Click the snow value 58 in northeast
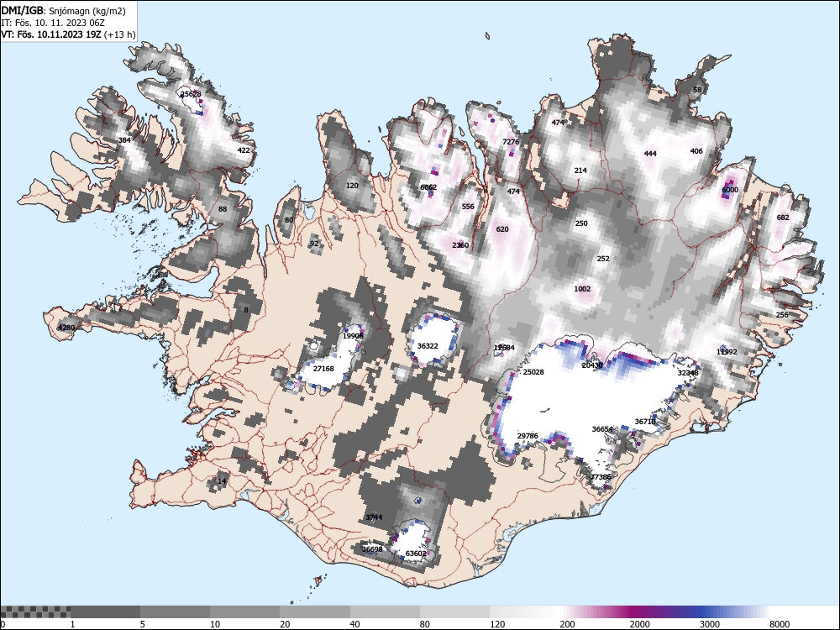Viewport: 840px width, 630px height. [x=697, y=90]
